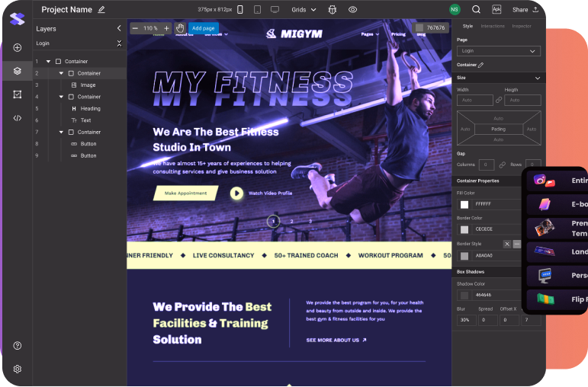Screen dimensions: 588x387
Task: Click the Share button
Action: (x=525, y=10)
